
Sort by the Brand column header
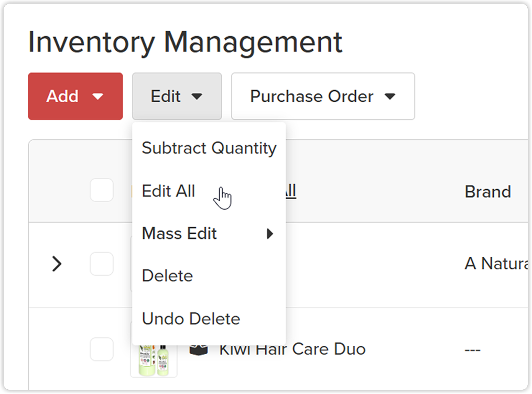click(x=487, y=192)
